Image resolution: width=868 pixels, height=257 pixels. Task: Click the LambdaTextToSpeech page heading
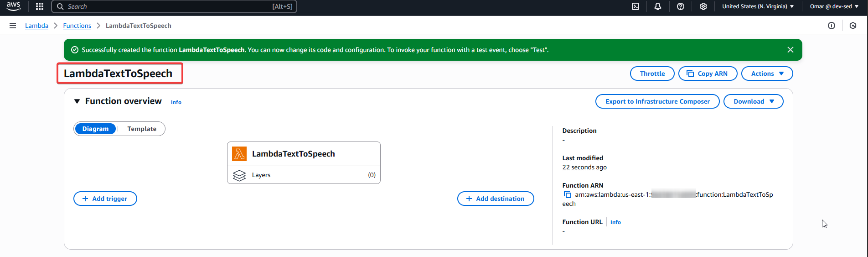118,73
